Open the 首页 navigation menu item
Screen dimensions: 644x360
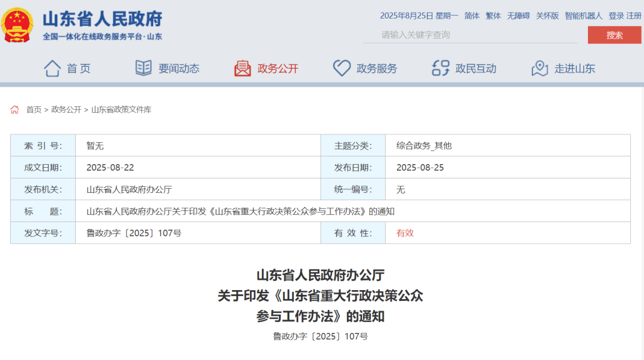(x=79, y=69)
